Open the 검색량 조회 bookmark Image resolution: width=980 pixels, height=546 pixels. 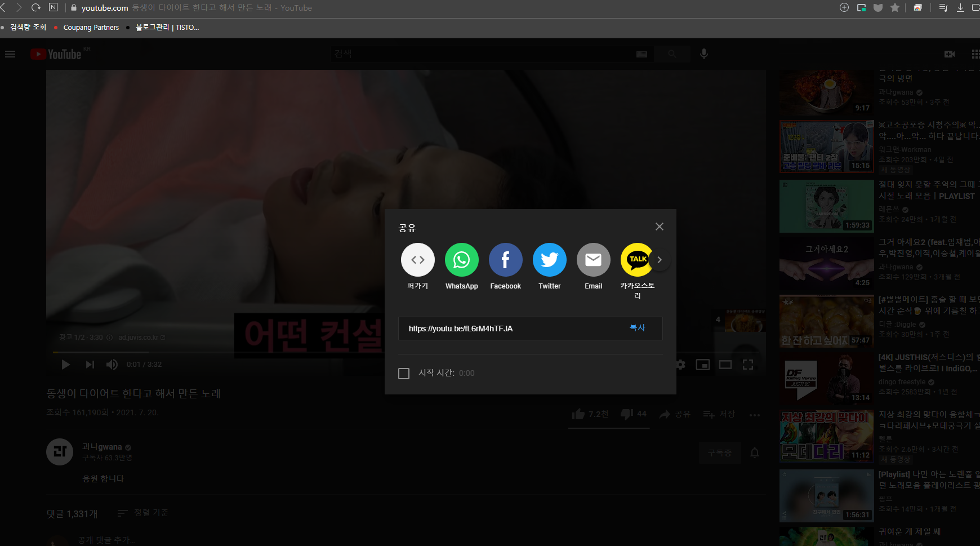28,27
